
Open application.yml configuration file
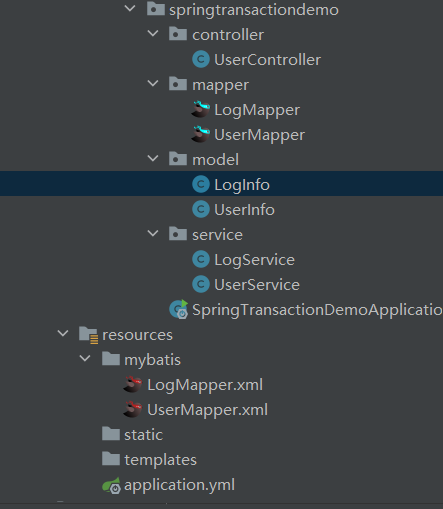point(179,485)
